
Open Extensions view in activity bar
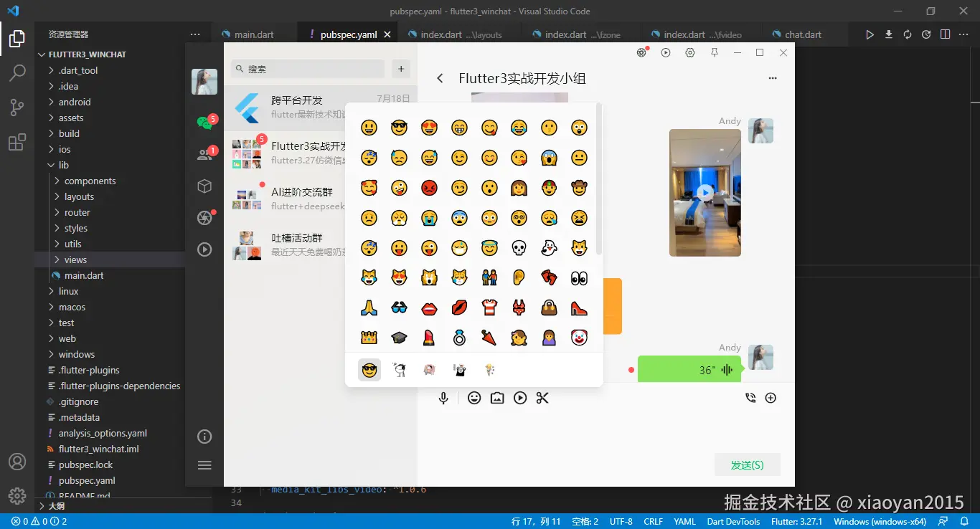click(x=17, y=143)
